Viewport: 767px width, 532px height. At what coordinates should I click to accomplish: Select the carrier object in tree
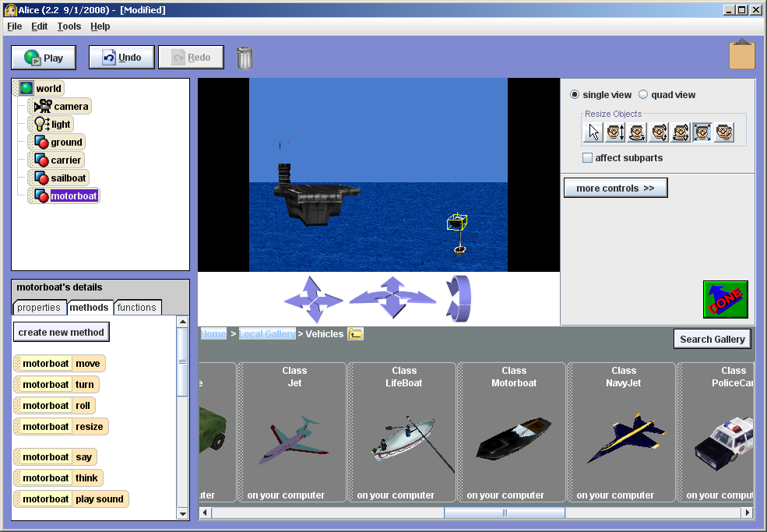click(x=58, y=160)
